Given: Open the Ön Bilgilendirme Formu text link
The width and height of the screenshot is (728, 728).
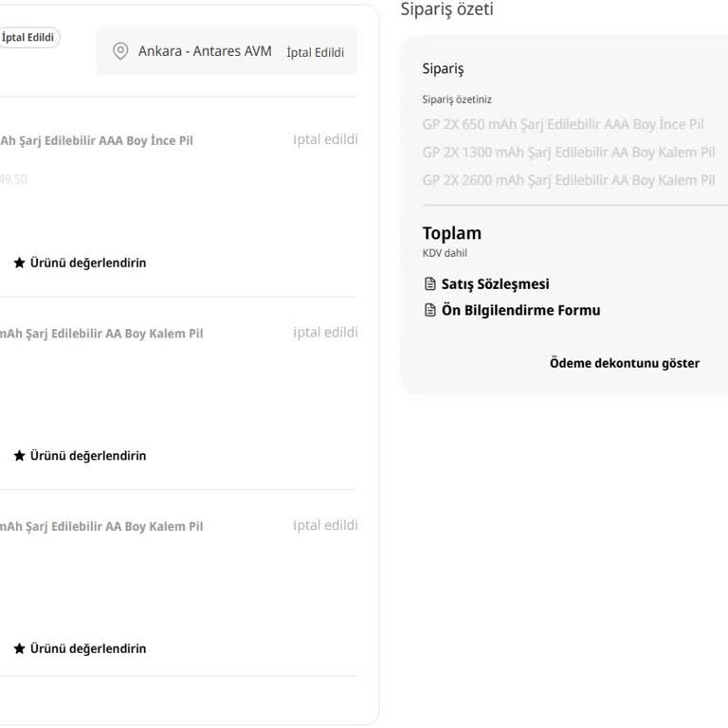Looking at the screenshot, I should coord(520,310).
